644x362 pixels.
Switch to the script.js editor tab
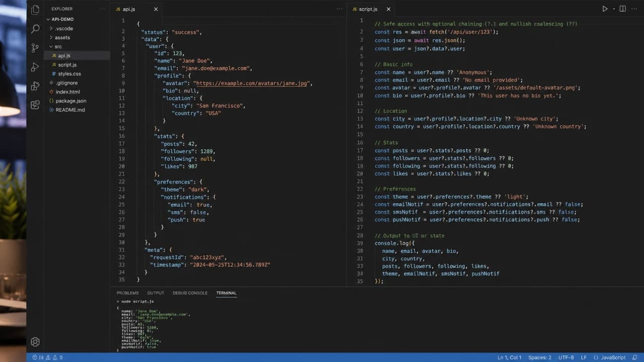pos(368,9)
